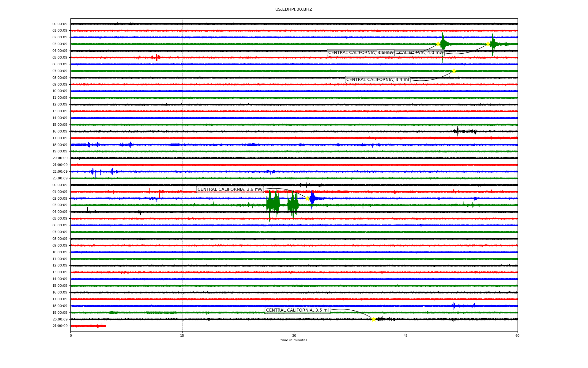
Task: Select the yellow star for the 3.5 ml event
Action: click(x=374, y=319)
